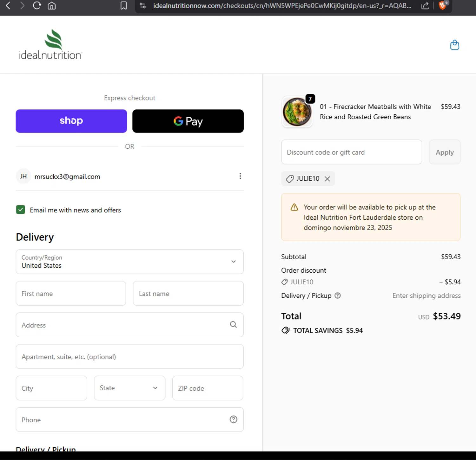Click the pickup notice date text
The image size is (476, 460).
pyautogui.click(x=348, y=228)
